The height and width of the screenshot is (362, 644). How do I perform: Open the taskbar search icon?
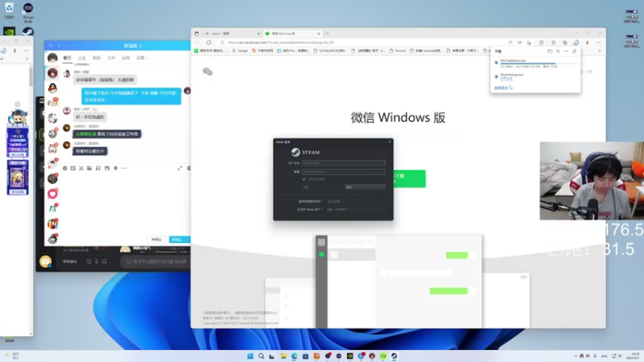(261, 356)
